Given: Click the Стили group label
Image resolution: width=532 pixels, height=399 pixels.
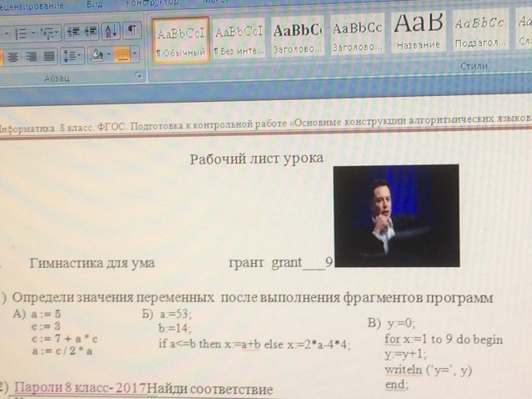Looking at the screenshot, I should coord(474,66).
